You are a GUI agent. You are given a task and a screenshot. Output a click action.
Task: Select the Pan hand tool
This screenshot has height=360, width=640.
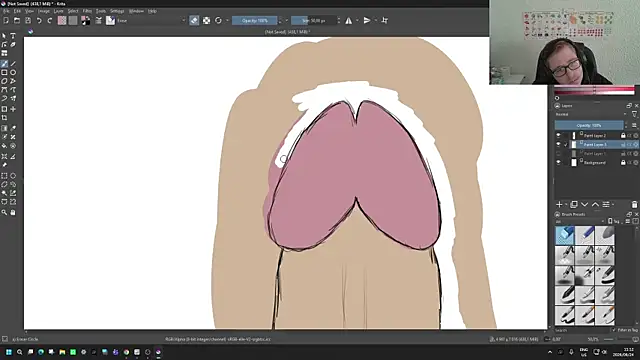click(x=13, y=213)
